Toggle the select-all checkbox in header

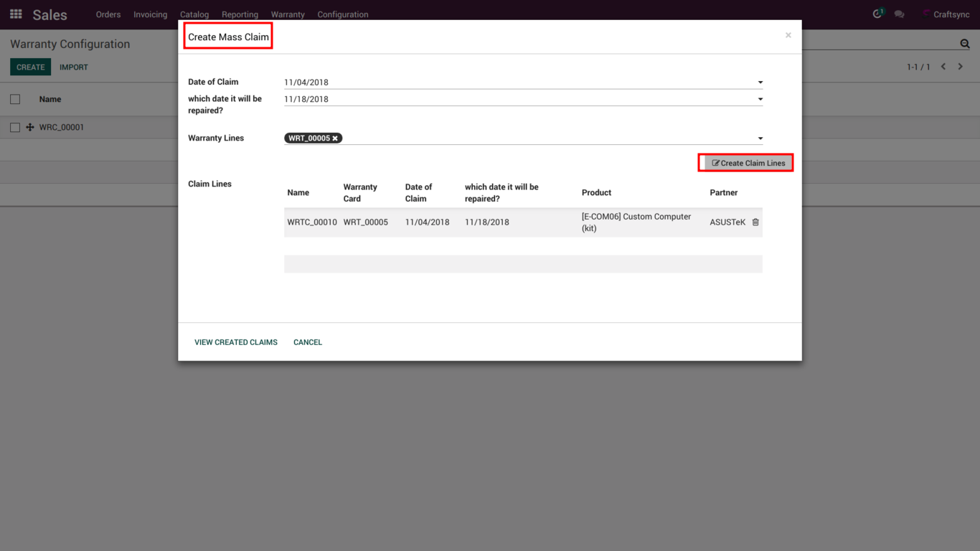pos(15,99)
